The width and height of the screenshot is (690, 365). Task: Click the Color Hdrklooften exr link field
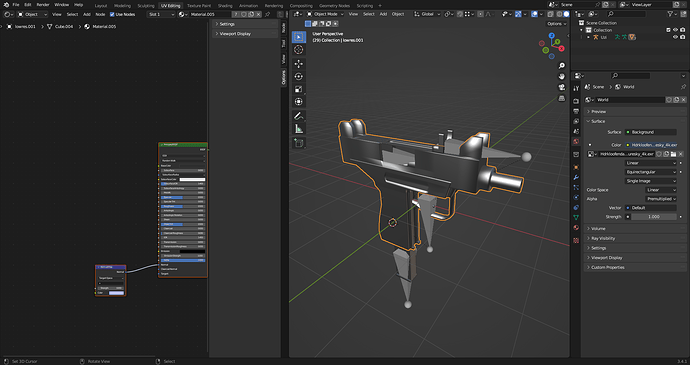pyautogui.click(x=651, y=144)
